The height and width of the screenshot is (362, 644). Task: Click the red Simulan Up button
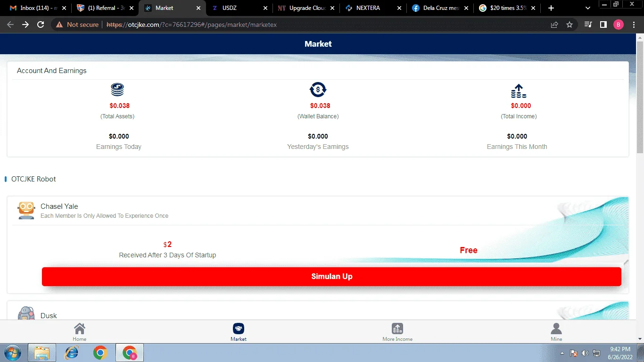[331, 277]
